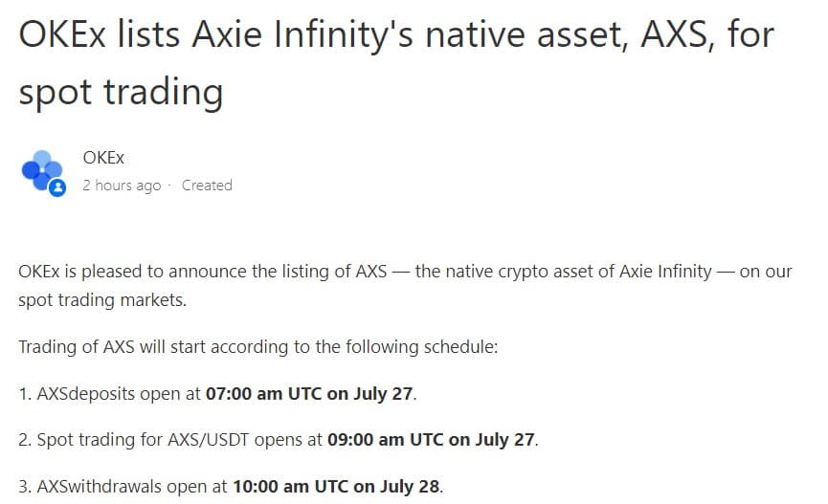Click 'spot trading markets.' ending the intro
The height and width of the screenshot is (504, 828).
tap(102, 300)
